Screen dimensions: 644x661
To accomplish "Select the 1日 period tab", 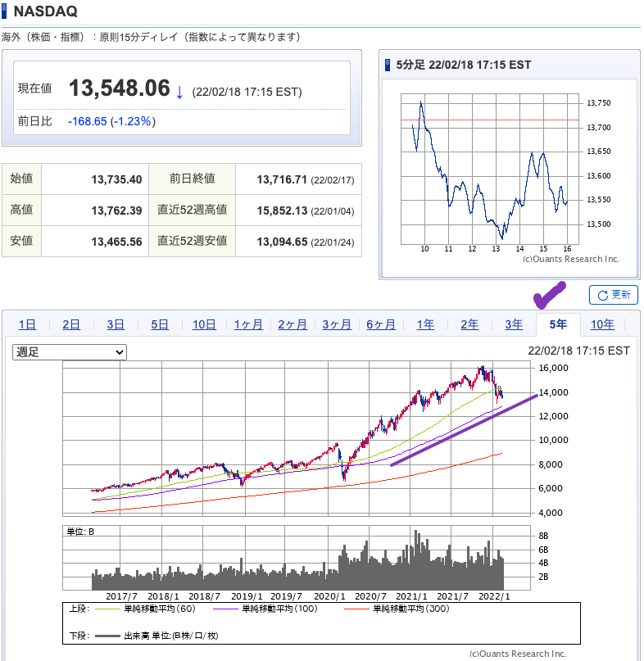I will [27, 324].
